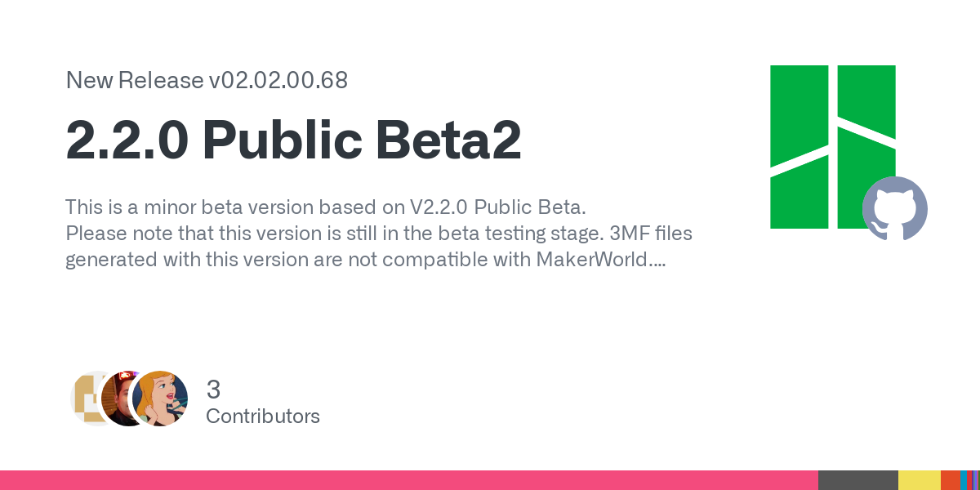
Task: Select the orange-red language bar segment
Action: 951,480
